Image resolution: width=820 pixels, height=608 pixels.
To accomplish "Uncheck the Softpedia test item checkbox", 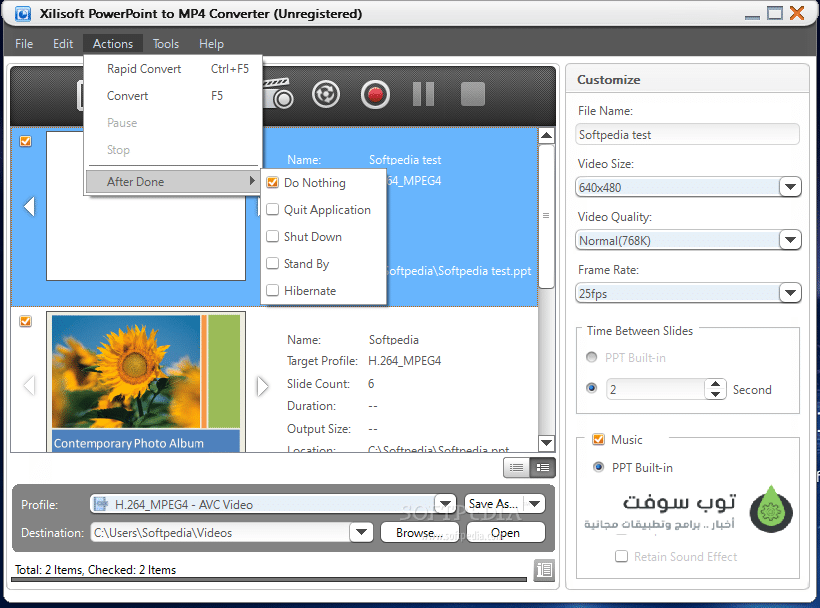I will pos(25,141).
